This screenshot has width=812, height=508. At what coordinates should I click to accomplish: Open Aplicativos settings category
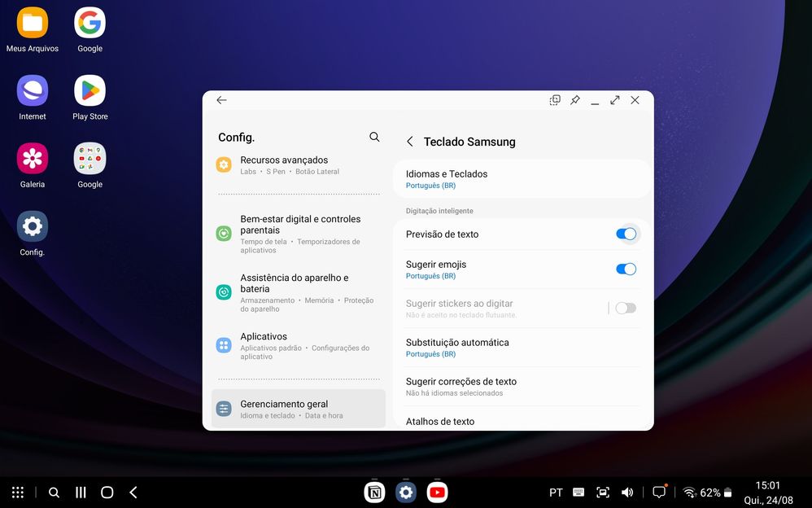pyautogui.click(x=299, y=346)
